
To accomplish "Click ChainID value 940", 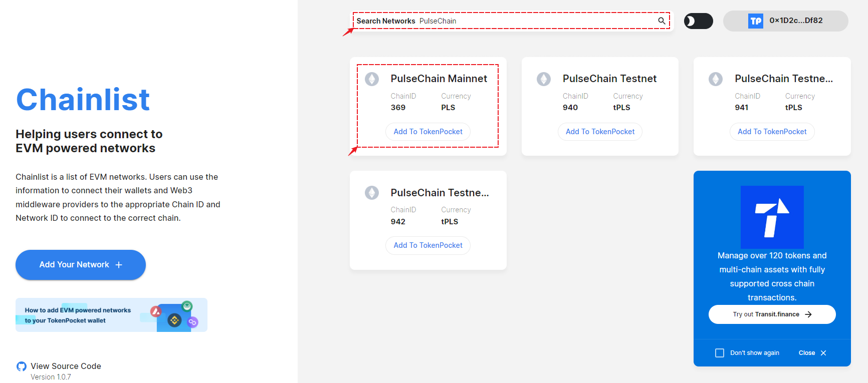I will click(x=570, y=108).
